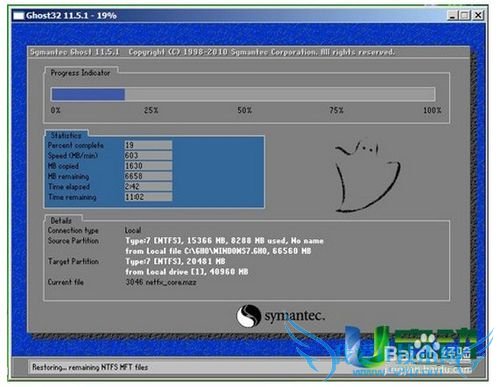The width and height of the screenshot is (500, 387).
Task: Click the 50% progress scale marker
Action: pos(244,110)
